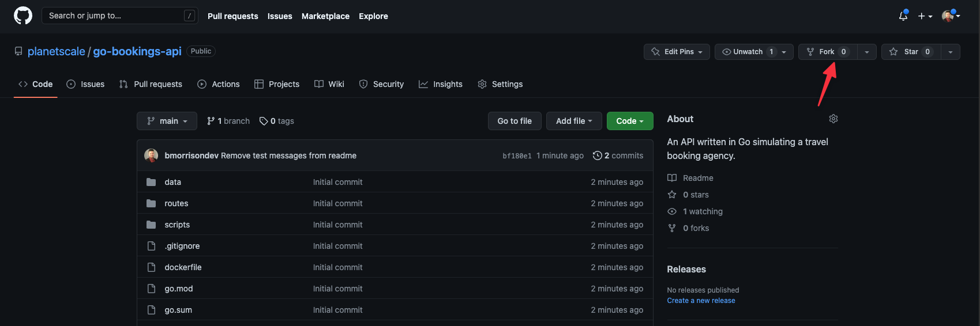Open the user avatar menu
This screenshot has width=980, height=326.
pyautogui.click(x=951, y=16)
